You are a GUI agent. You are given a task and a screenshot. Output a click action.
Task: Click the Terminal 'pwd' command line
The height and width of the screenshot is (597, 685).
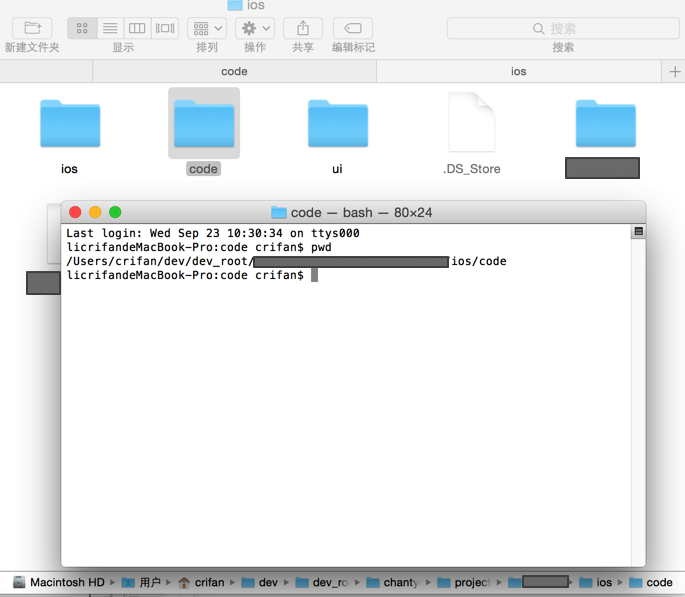click(199, 247)
